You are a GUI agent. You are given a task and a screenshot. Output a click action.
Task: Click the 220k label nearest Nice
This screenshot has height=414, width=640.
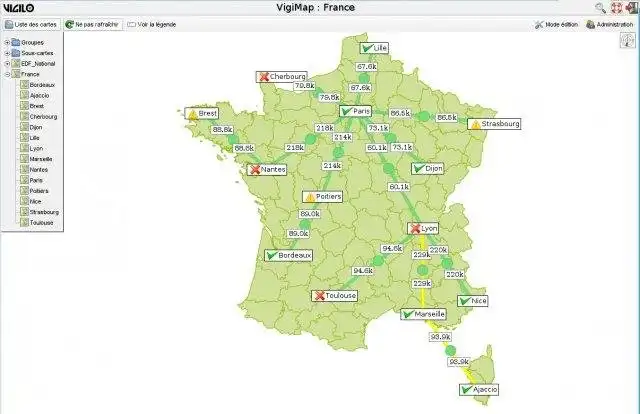[455, 274]
